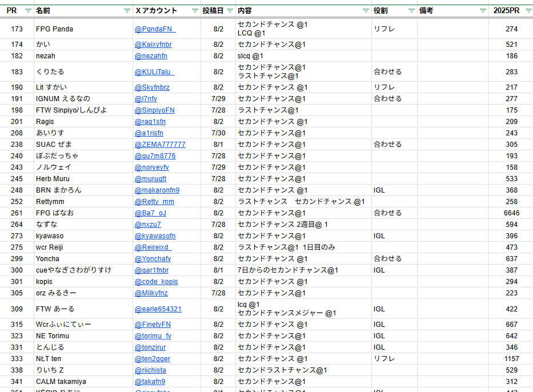Open filter dropdown for 役割 column
Viewport: 533px width, 392px height.
pyautogui.click(x=411, y=11)
